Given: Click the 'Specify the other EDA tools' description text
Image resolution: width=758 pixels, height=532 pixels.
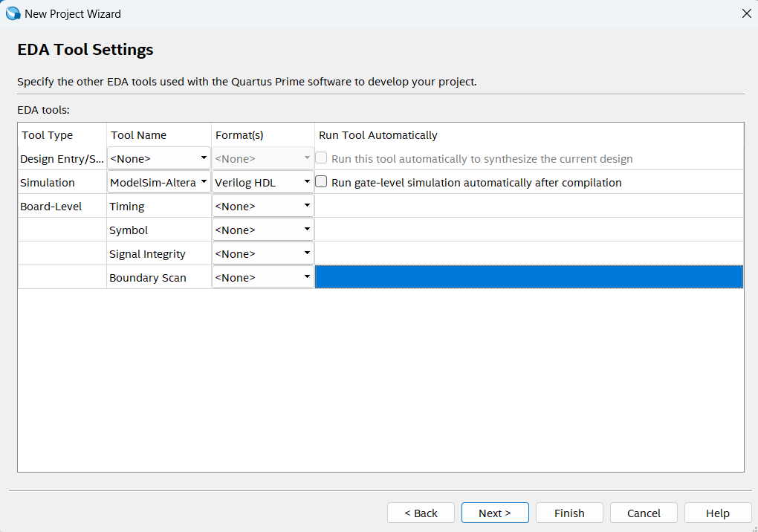Looking at the screenshot, I should 247,82.
